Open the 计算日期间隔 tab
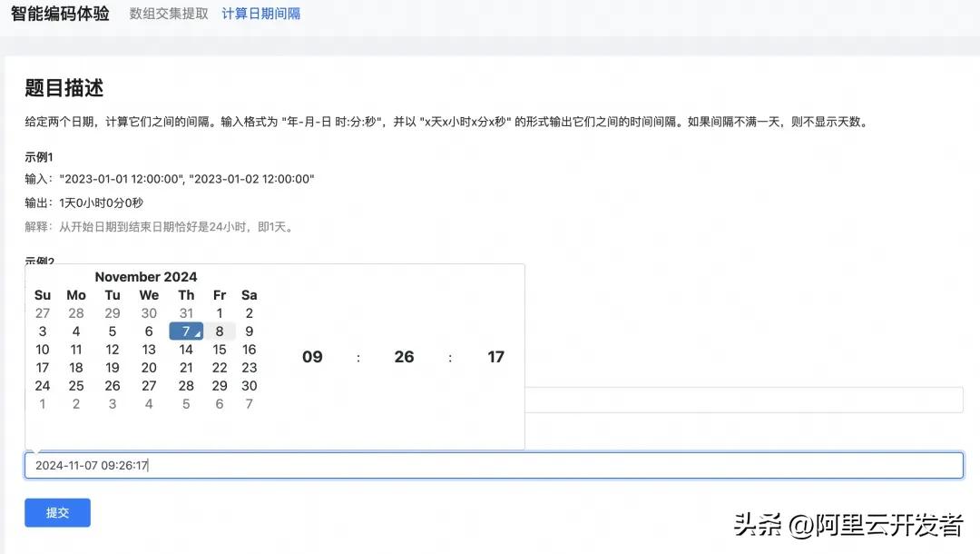Screen dimensions: 980x554 click(x=261, y=14)
